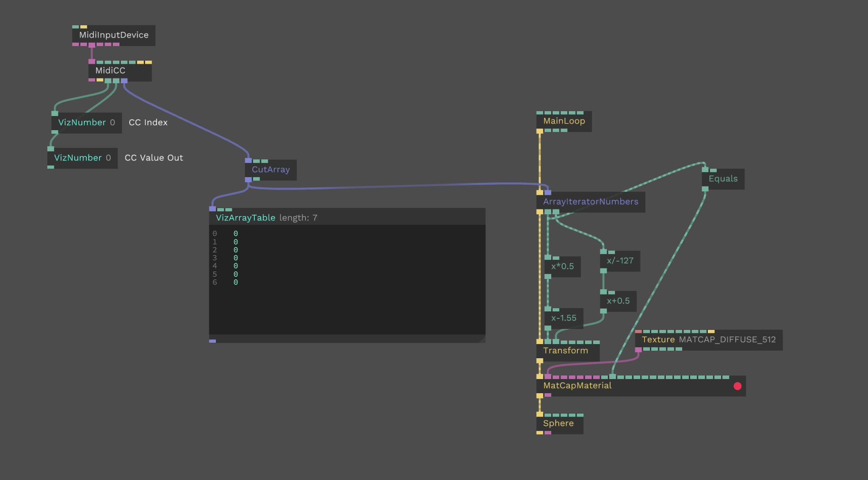The width and height of the screenshot is (868, 480).
Task: Click the green output port of x*0.5 node
Action: [548, 277]
